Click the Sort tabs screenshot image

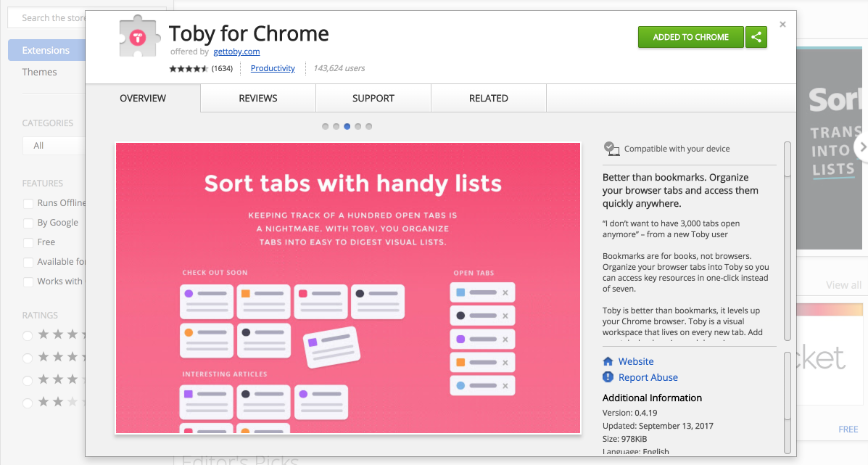[348, 288]
